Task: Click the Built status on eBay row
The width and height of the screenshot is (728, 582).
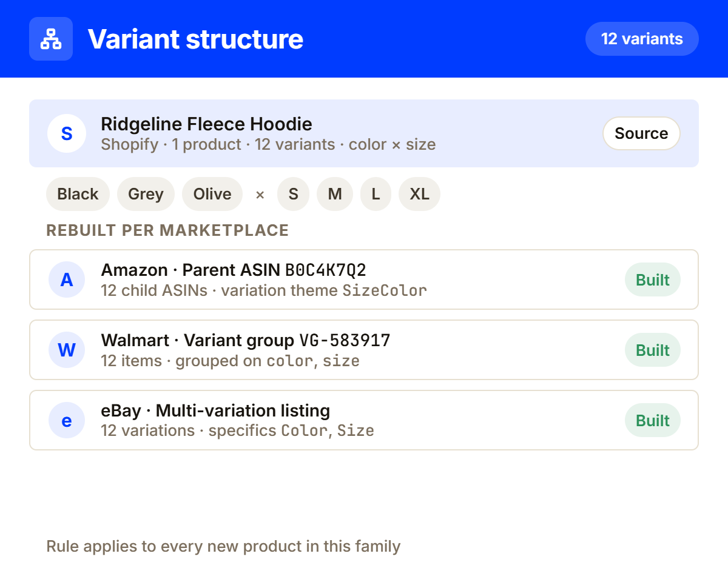Action: tap(653, 420)
